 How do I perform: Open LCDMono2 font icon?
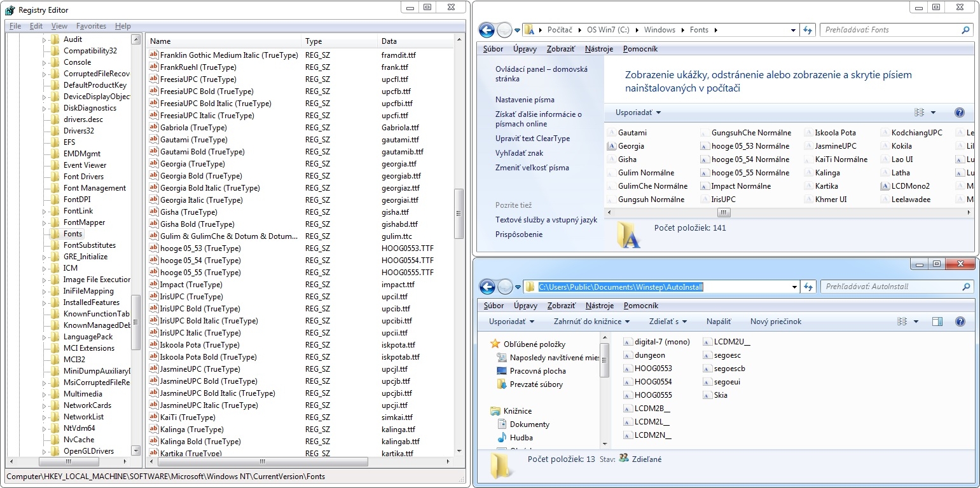885,186
